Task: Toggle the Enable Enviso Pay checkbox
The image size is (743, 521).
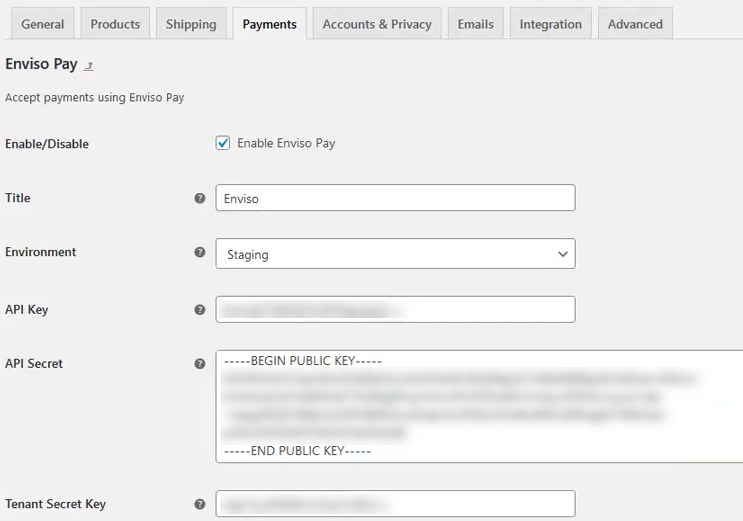Action: [x=223, y=143]
